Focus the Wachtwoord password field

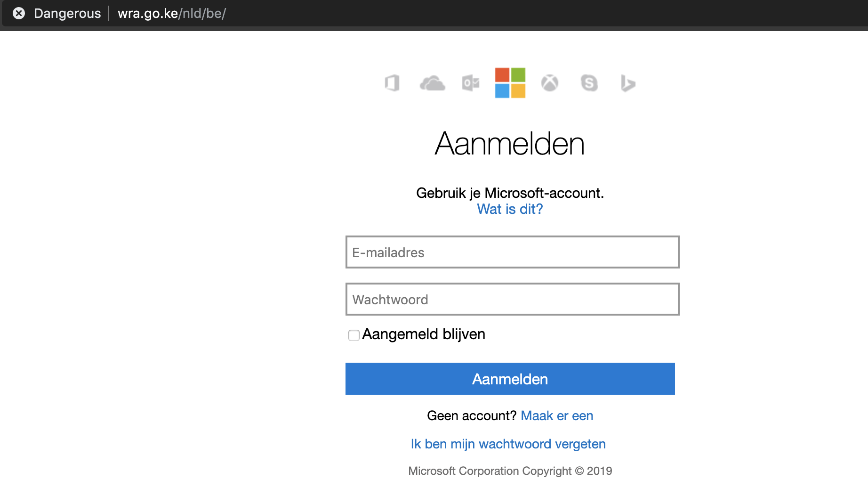(512, 300)
